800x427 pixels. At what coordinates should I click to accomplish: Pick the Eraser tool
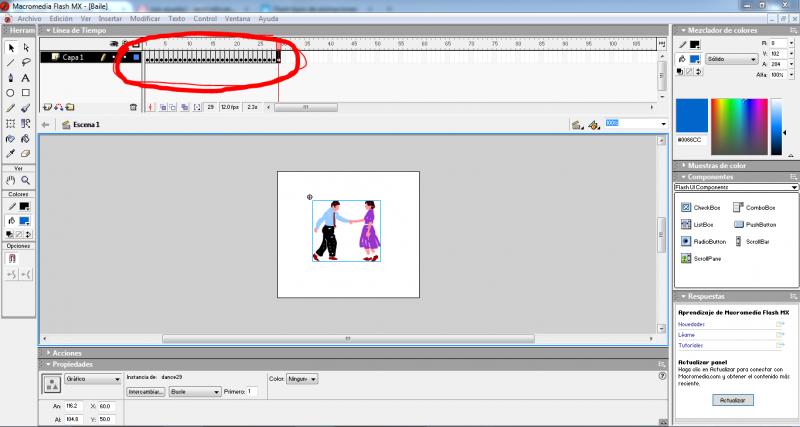coord(25,153)
